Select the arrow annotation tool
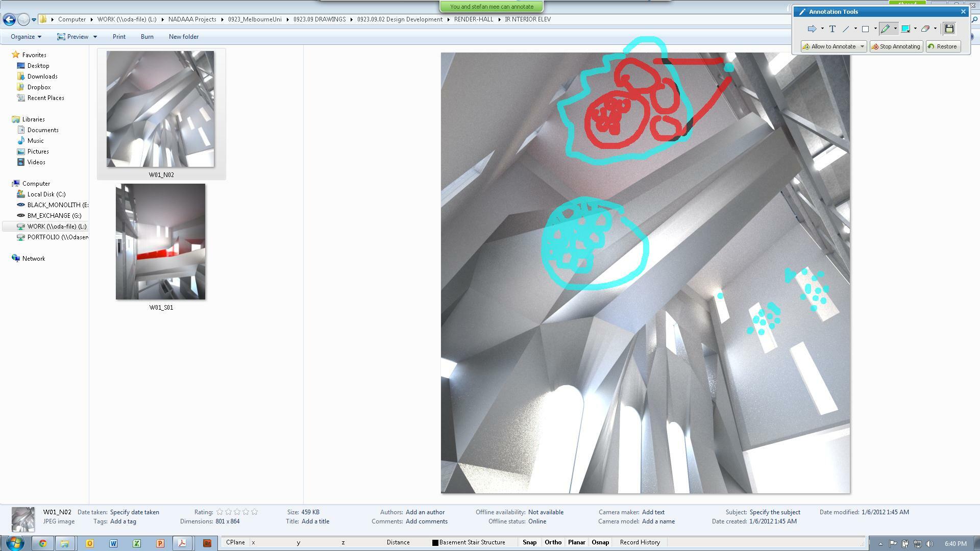This screenshot has height=551, width=980. point(812,29)
